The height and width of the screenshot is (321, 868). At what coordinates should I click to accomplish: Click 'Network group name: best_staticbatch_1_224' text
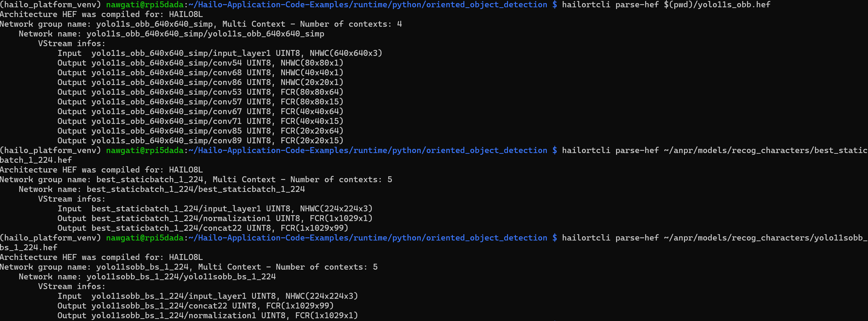point(102,180)
